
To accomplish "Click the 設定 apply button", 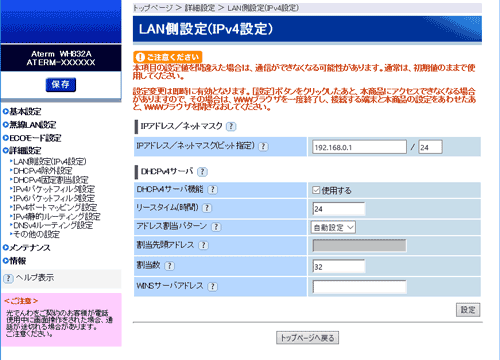I will click(468, 310).
